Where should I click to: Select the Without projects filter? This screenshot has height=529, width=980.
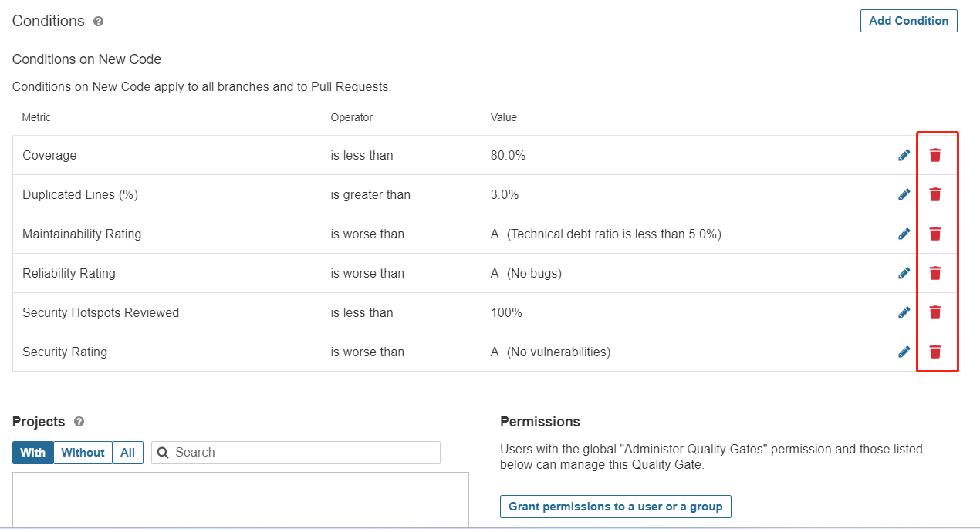click(83, 453)
